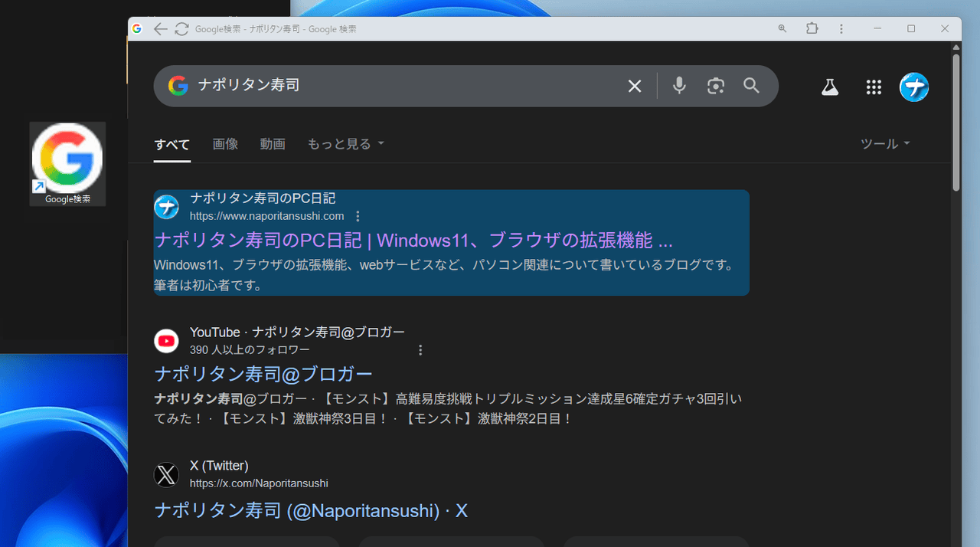Start voice search with the microphone icon
Screen dimensions: 980x547
coord(679,86)
